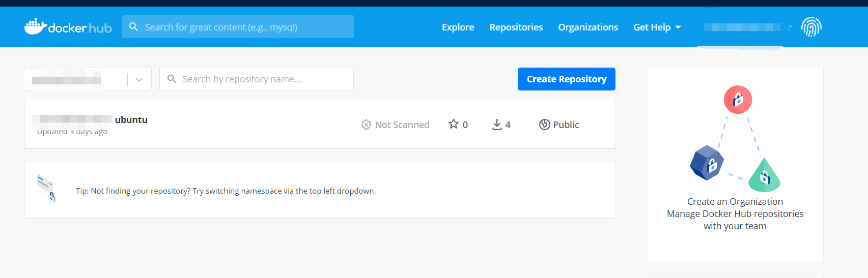Open Organizations from the top navigation
This screenshot has width=868, height=278.
tap(588, 27)
